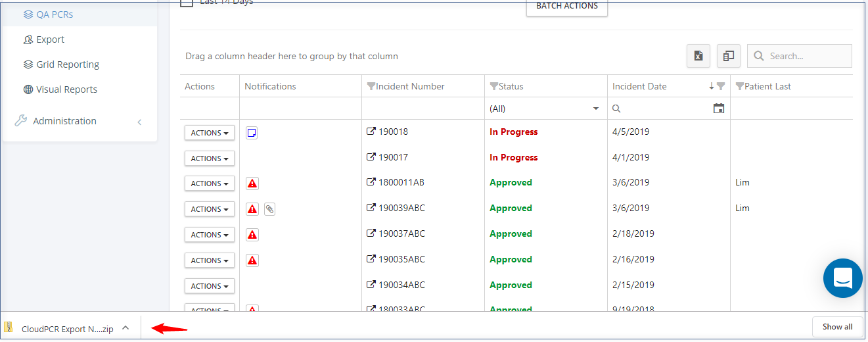Image resolution: width=868 pixels, height=342 pixels.
Task: Open Actions dropdown for incident 1800011AB
Action: pyautogui.click(x=210, y=183)
